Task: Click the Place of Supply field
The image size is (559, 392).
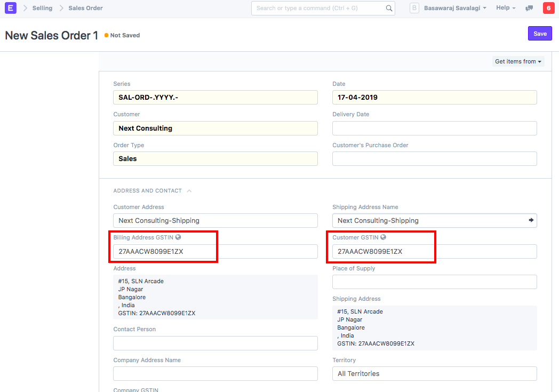Action: click(x=434, y=282)
